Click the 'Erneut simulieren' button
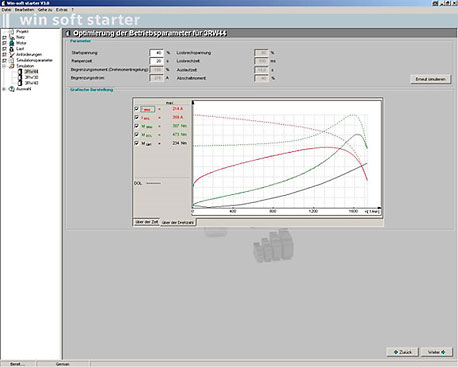The width and height of the screenshot is (458, 367). pos(430,79)
